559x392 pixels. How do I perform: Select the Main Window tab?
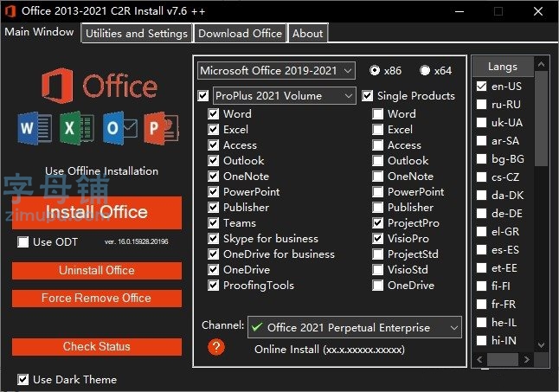click(39, 32)
